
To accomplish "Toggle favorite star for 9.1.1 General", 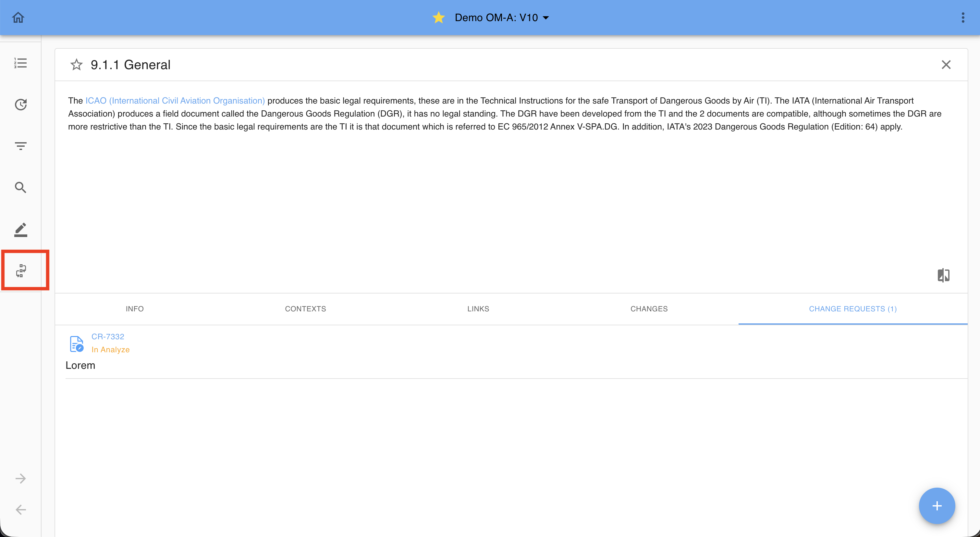I will point(77,65).
